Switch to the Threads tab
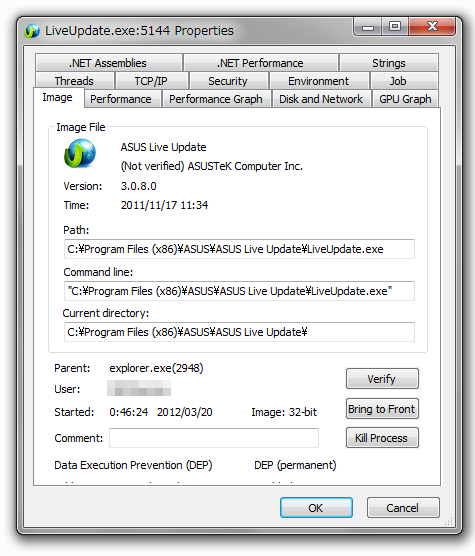475x556 pixels. (74, 81)
